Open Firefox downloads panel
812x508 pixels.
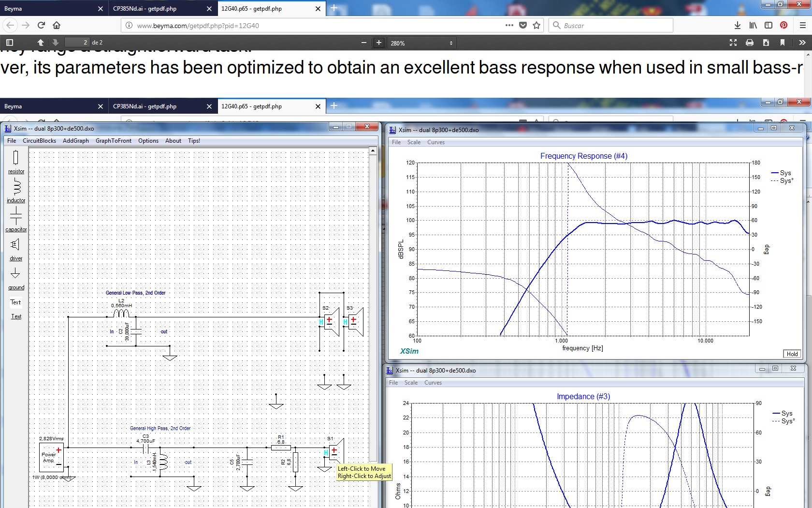[738, 25]
